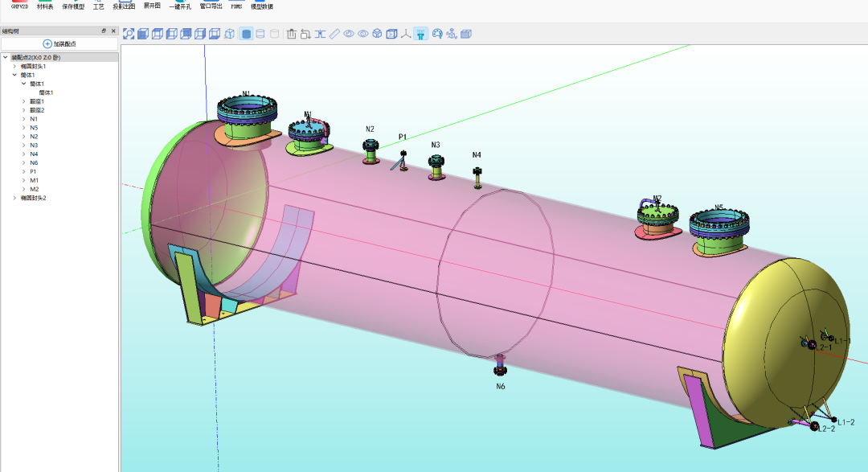Click the I-beam dimension toolbar icon
The width and height of the screenshot is (868, 472).
pyautogui.click(x=320, y=34)
